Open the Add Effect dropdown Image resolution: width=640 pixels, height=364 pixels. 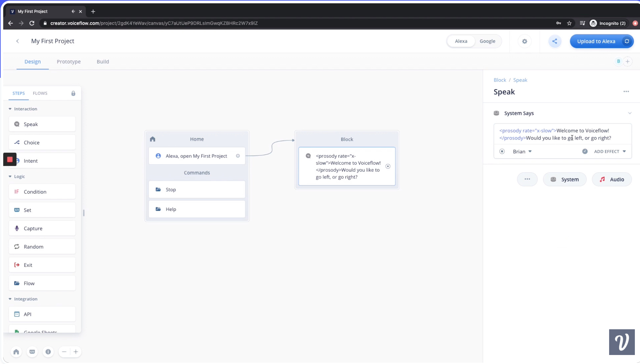pos(610,151)
